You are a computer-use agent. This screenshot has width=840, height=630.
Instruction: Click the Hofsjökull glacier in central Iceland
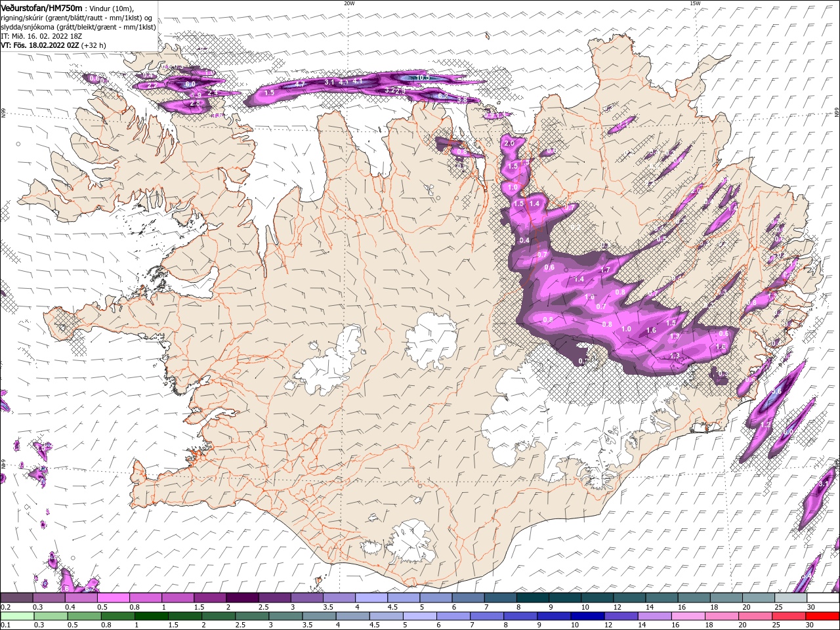[x=430, y=340]
